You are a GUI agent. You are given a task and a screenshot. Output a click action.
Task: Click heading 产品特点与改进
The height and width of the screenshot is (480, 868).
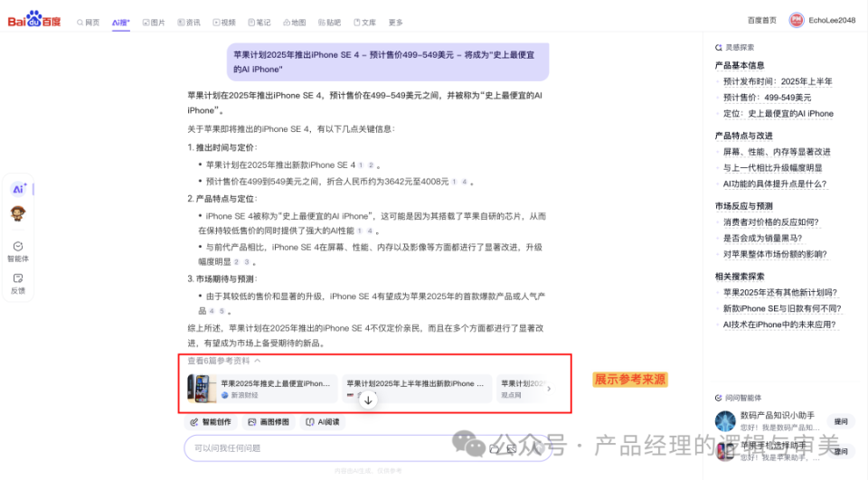pyautogui.click(x=743, y=136)
